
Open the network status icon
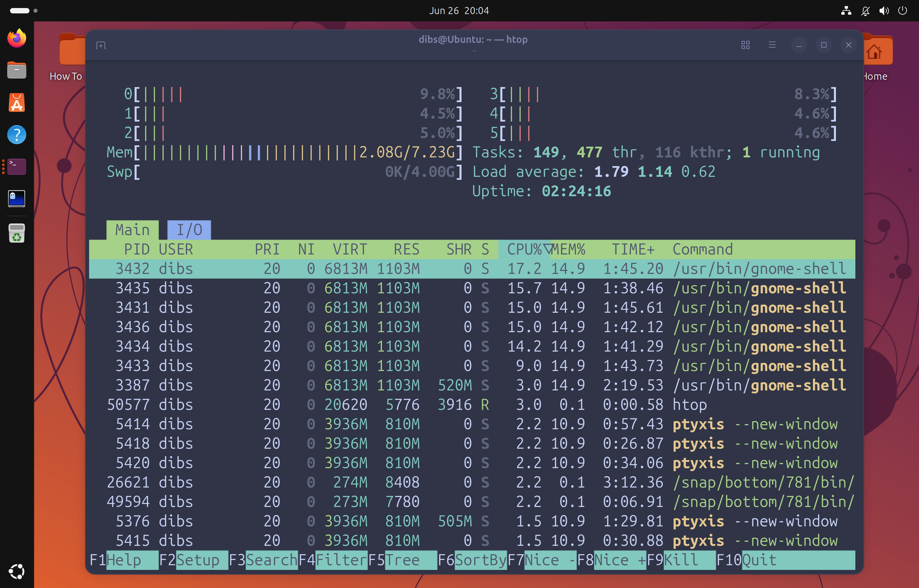click(846, 10)
